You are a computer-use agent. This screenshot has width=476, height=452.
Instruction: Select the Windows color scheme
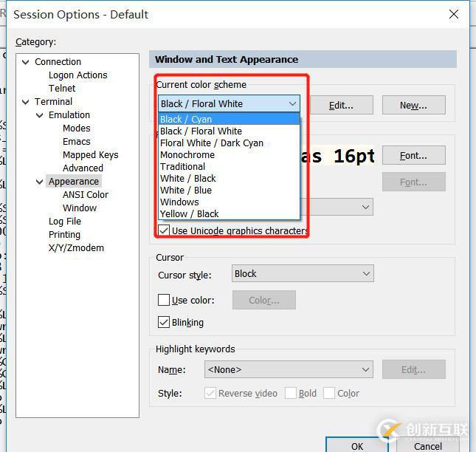point(229,202)
